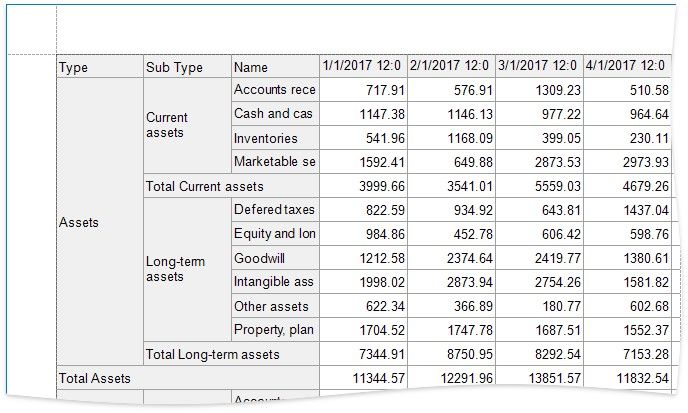The width and height of the screenshot is (688, 413).
Task: Click the Total Current assets label cell
Action: tap(231, 186)
